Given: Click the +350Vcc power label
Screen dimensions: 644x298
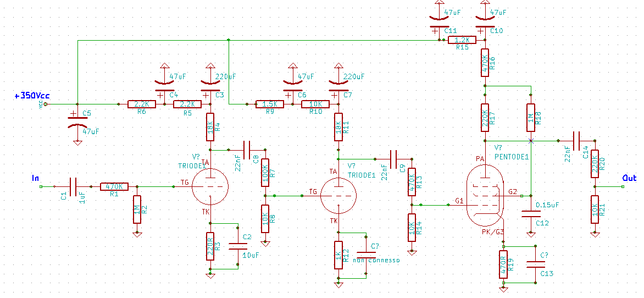Looking at the screenshot, I should [32, 96].
